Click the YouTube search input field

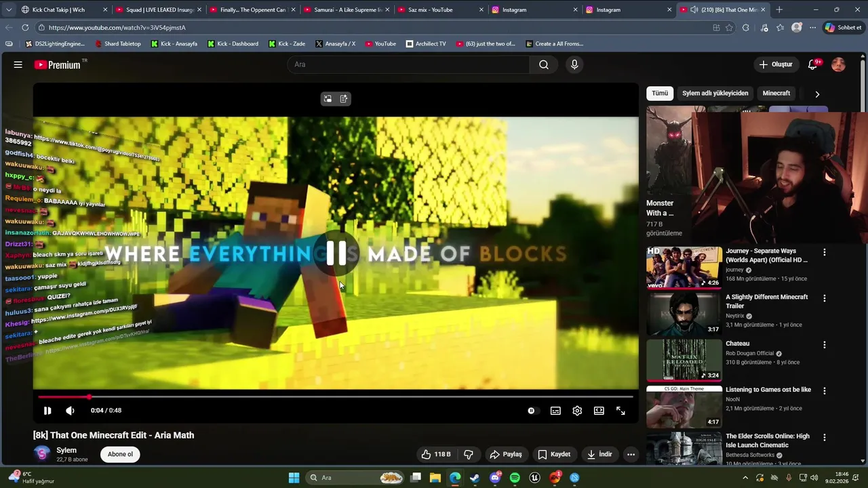click(409, 64)
